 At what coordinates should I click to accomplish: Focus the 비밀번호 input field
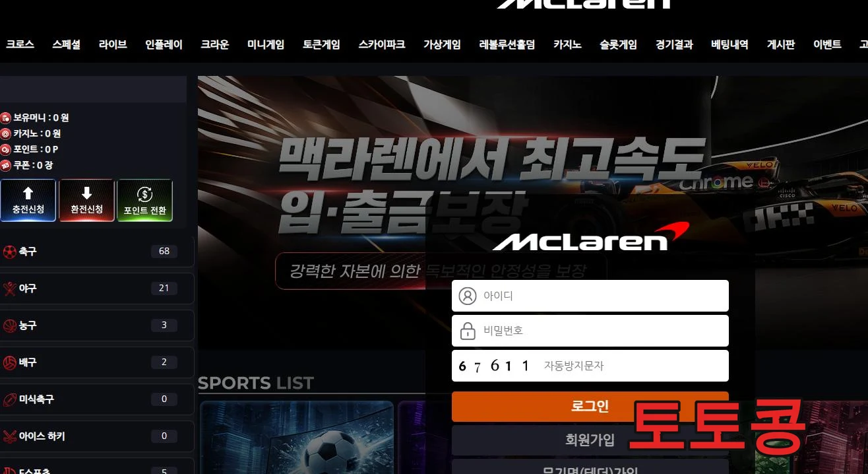[590, 331]
